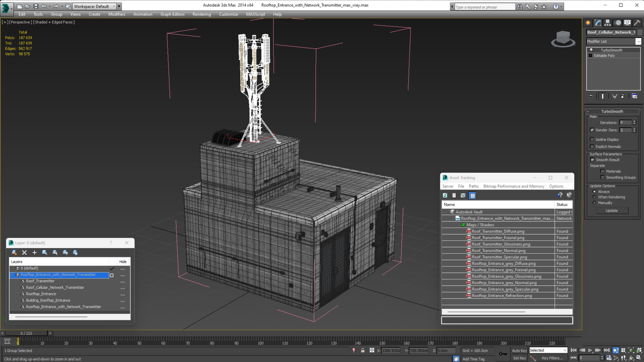Expand the Editable Poly stack entry
The image size is (644, 362).
590,55
